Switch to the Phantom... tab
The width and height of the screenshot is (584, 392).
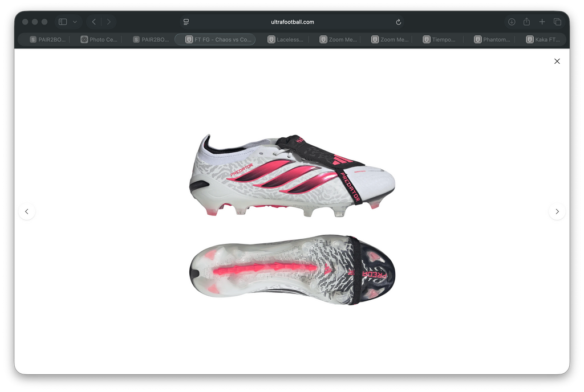[492, 39]
